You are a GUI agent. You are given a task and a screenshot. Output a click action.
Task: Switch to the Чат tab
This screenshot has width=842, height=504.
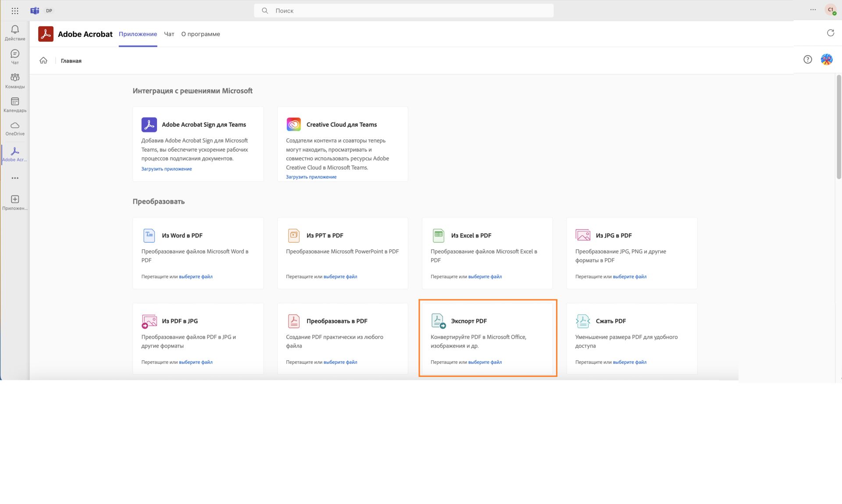(x=169, y=34)
